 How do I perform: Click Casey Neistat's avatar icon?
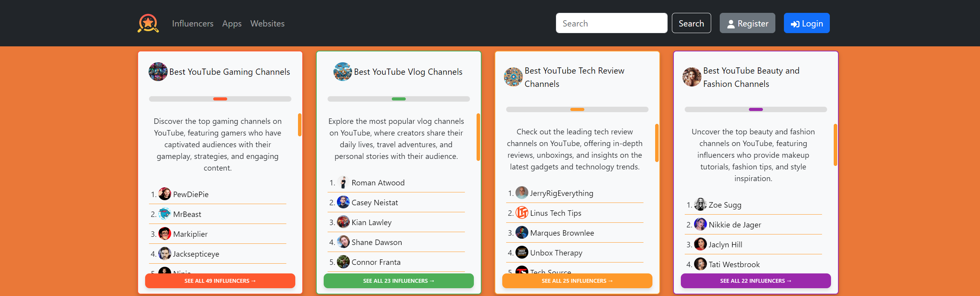click(x=343, y=202)
